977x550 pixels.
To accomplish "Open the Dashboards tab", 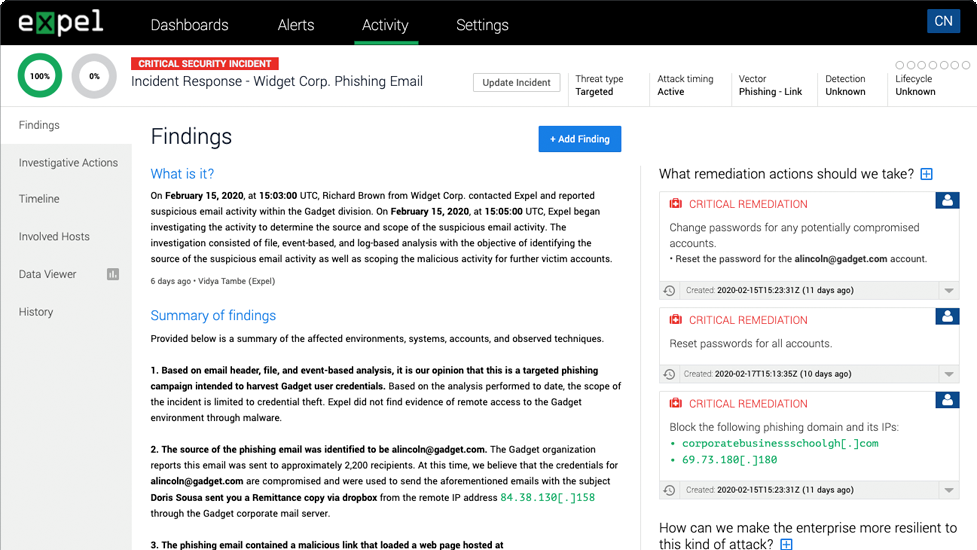I will 189,25.
